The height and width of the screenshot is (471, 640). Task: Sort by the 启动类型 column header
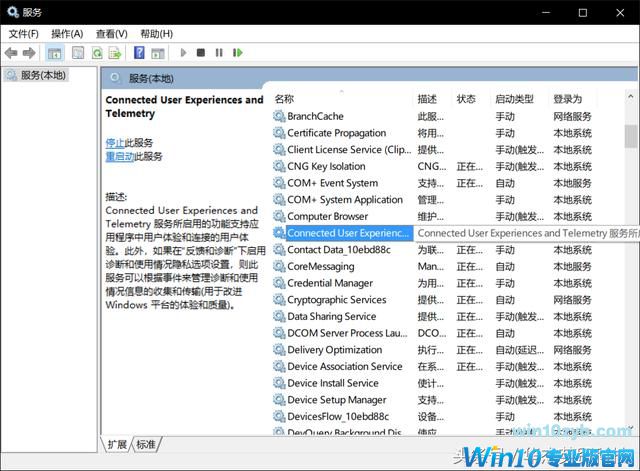514,99
